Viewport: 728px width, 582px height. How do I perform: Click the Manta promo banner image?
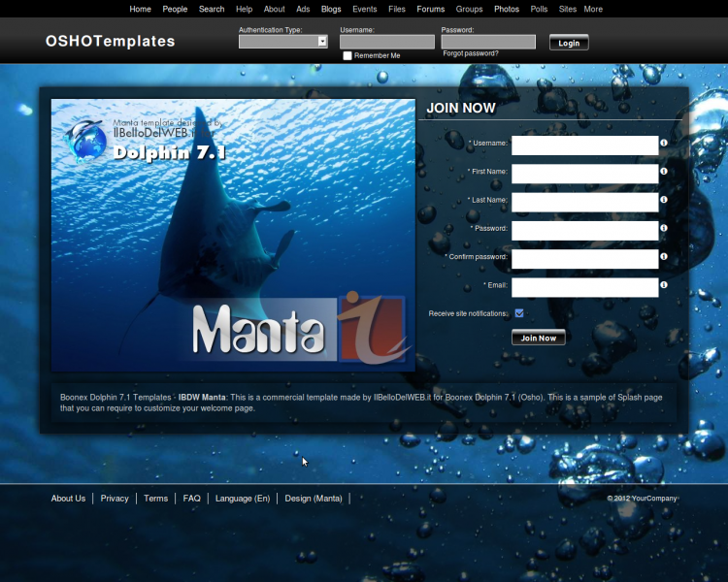pyautogui.click(x=233, y=235)
